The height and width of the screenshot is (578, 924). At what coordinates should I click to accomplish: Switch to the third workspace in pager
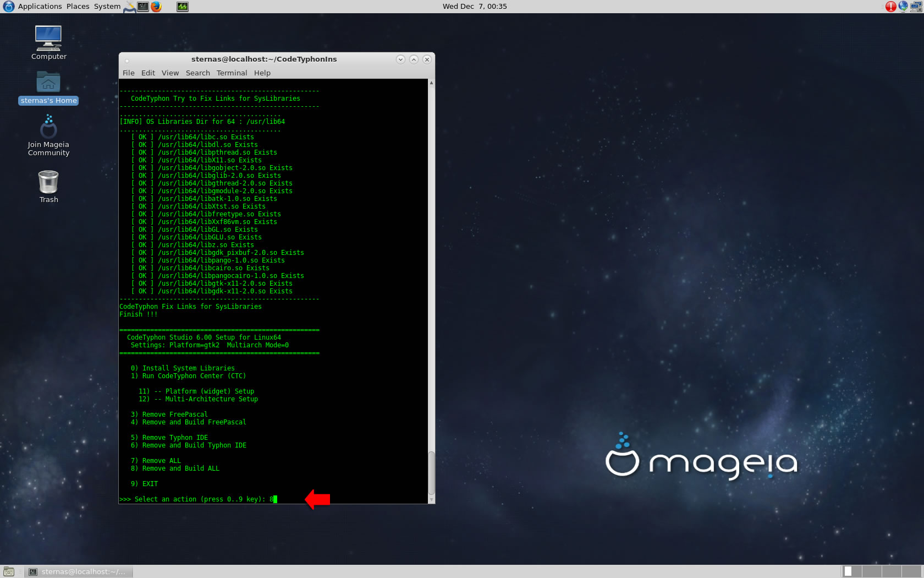892,571
